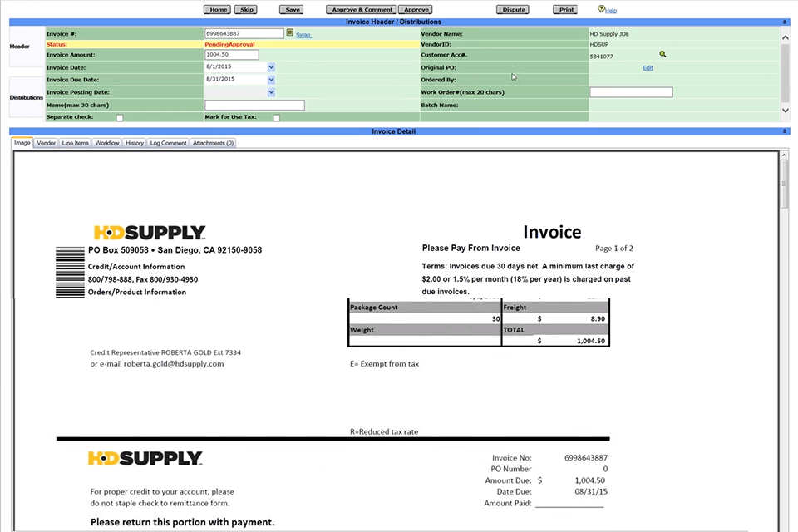Viewport: 798px width, 532px height.
Task: Click the VendorID value HDSUP
Action: coord(599,44)
